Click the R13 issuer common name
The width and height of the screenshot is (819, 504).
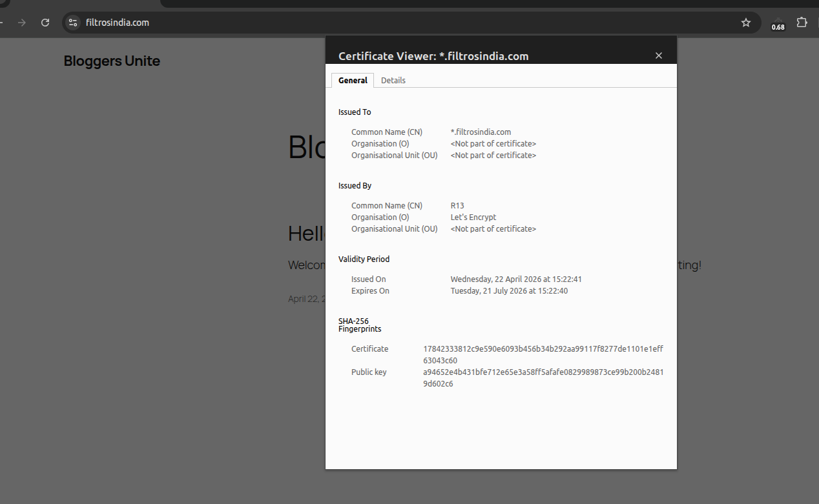(x=457, y=206)
